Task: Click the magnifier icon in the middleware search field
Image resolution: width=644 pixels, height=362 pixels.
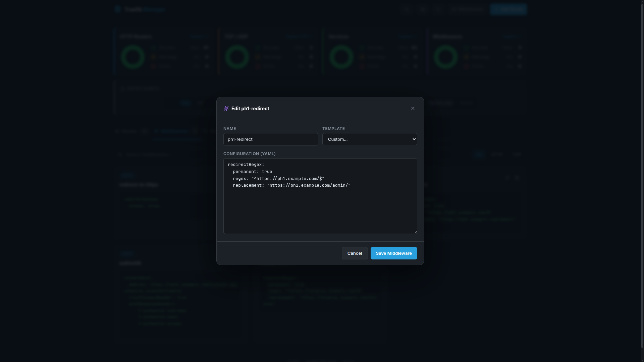Action: tap(120, 154)
